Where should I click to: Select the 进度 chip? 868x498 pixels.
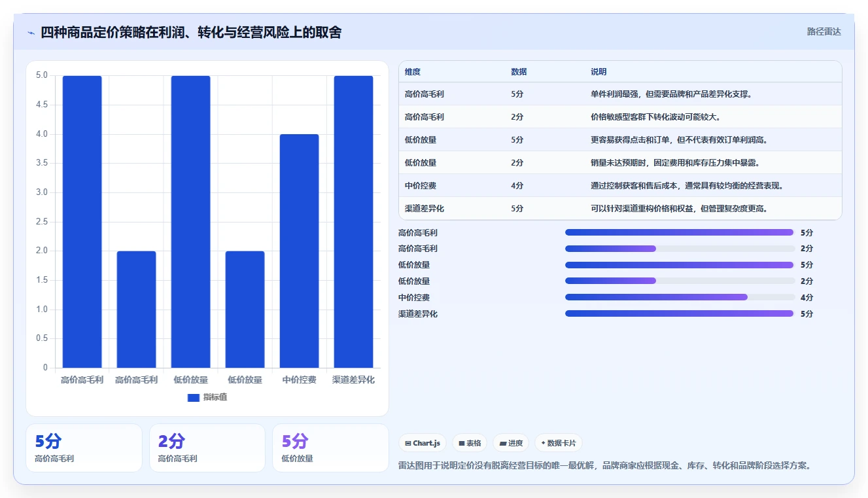511,443
